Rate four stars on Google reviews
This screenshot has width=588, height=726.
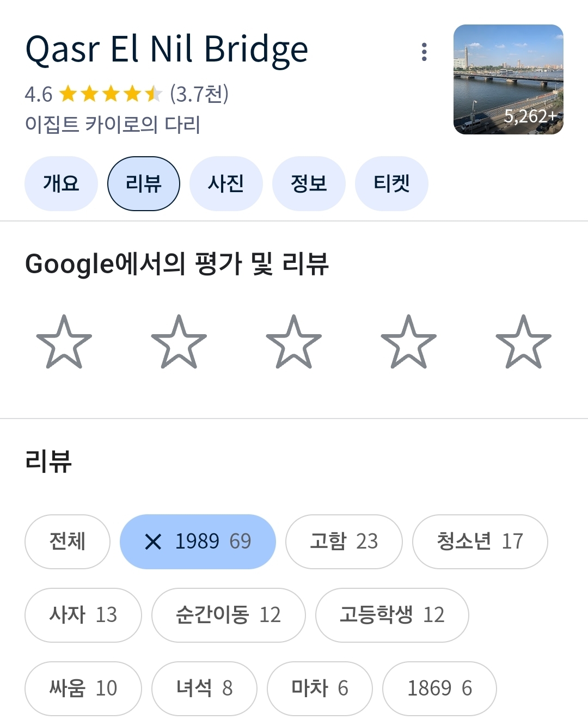[x=409, y=342]
